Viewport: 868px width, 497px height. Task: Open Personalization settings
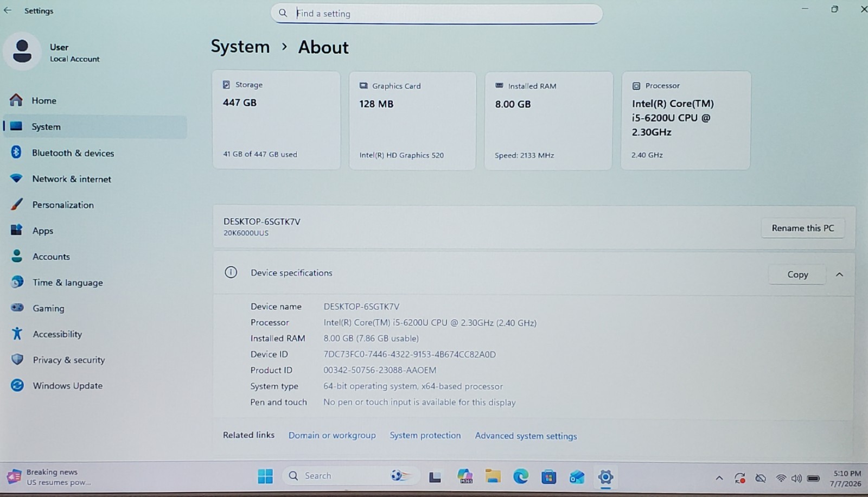(95, 205)
